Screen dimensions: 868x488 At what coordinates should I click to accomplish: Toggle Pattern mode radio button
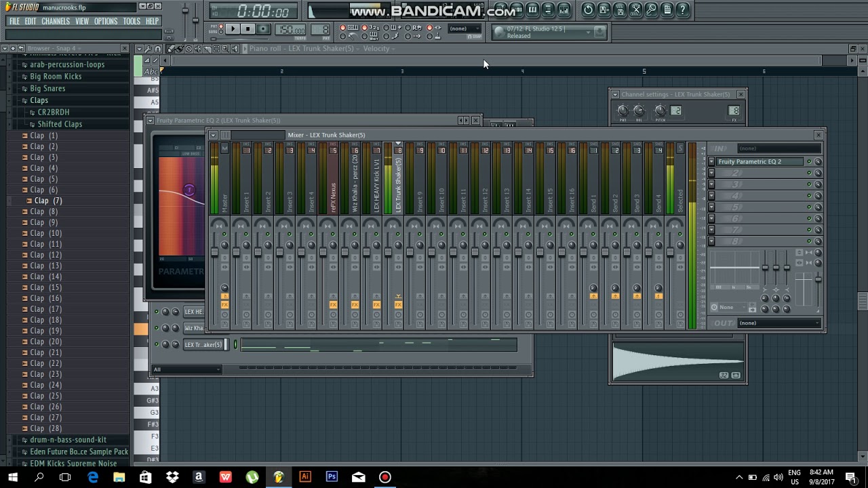222,26
